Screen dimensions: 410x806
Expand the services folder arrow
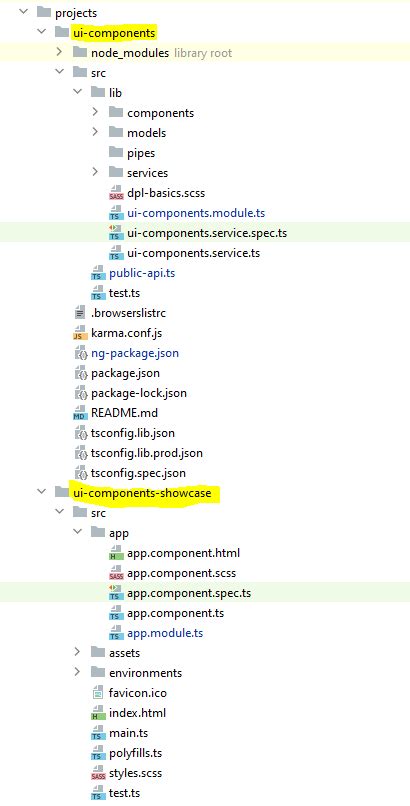coord(95,173)
